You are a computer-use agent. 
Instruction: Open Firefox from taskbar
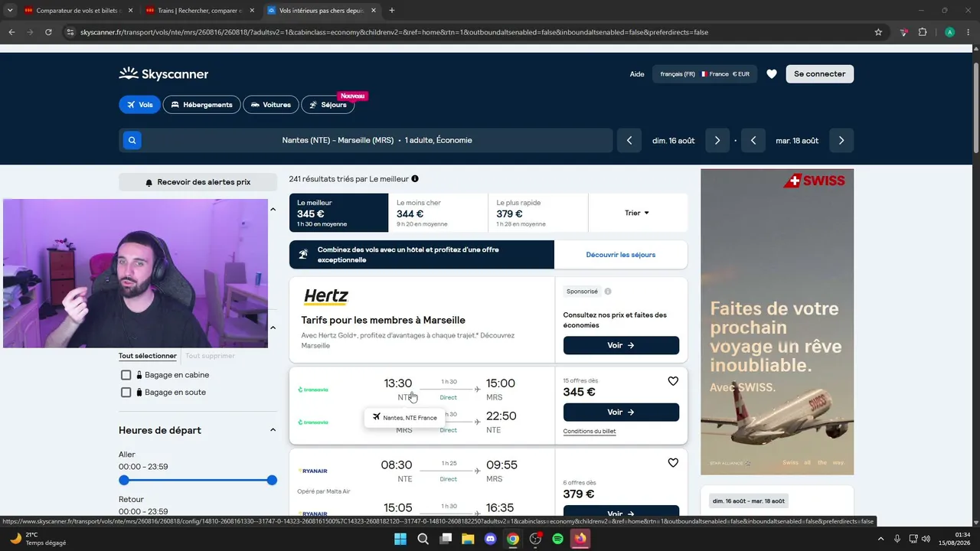[x=580, y=539]
